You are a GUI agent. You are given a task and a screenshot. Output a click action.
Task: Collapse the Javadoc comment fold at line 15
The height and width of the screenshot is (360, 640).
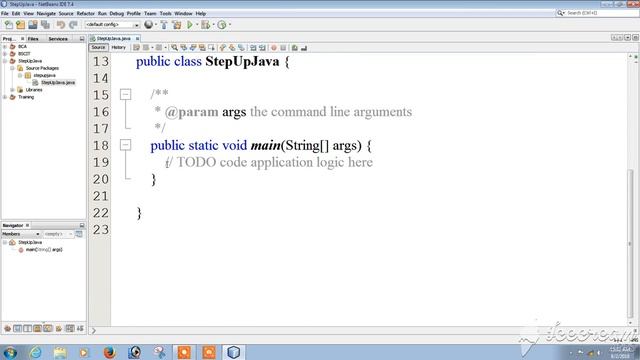point(126,95)
